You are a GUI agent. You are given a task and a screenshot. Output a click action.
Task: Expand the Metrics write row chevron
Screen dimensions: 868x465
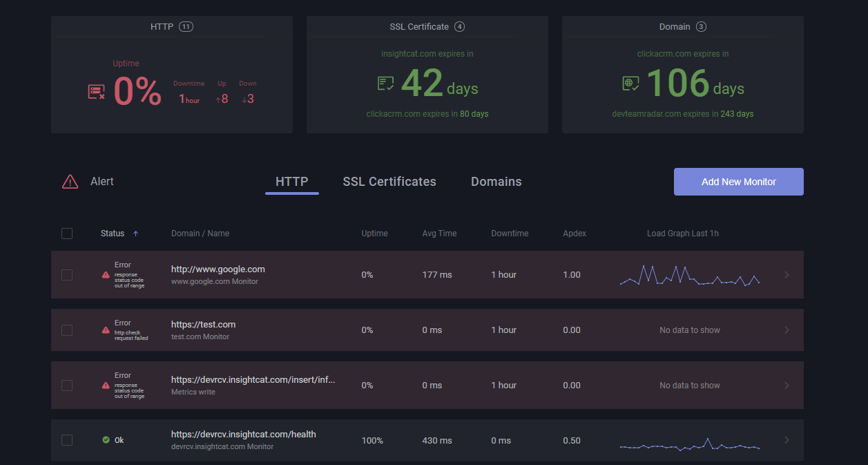tap(787, 385)
